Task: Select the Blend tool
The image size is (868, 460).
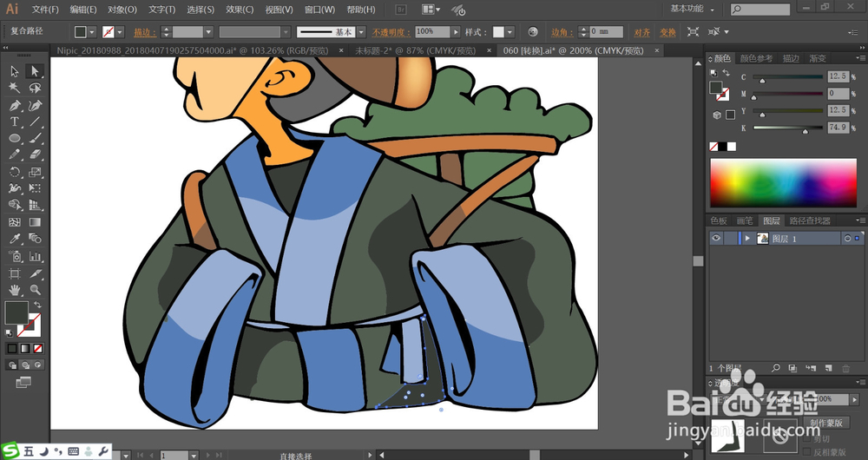Action: point(35,240)
